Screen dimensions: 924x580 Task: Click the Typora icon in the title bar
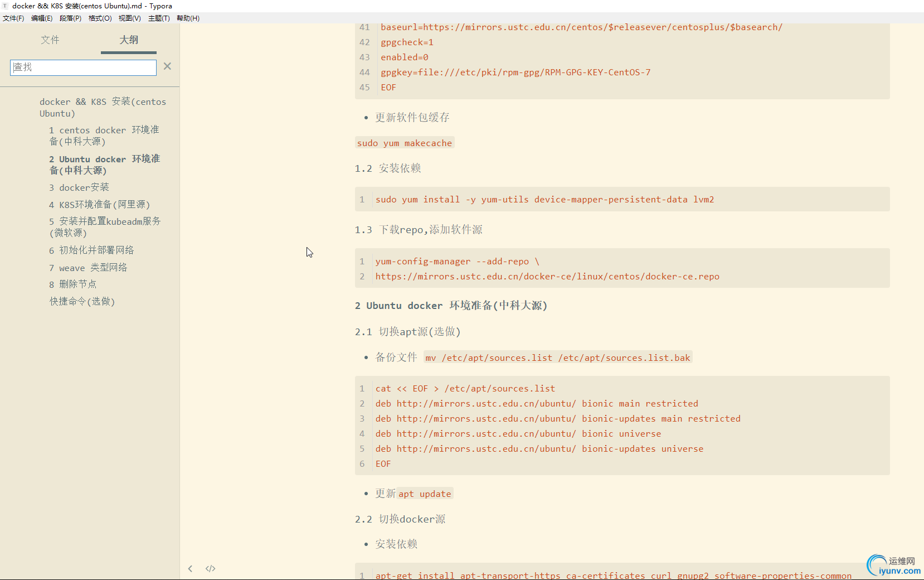coord(6,6)
